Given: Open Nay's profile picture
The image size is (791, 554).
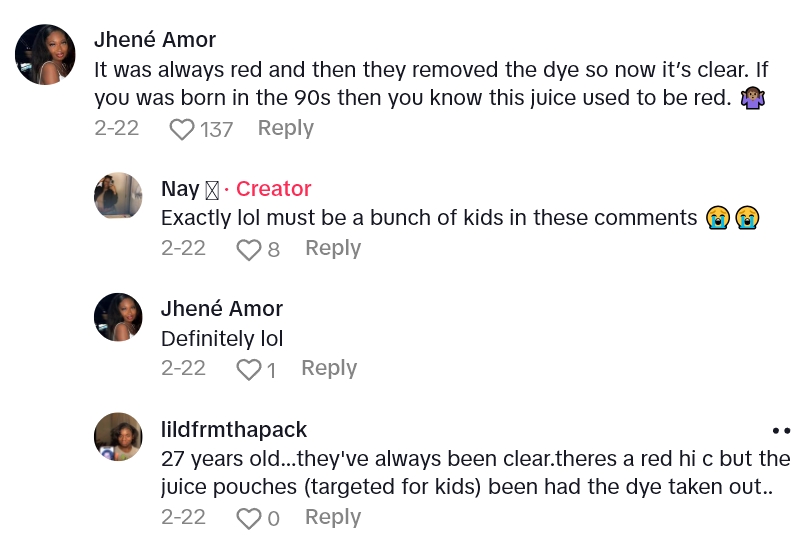Looking at the screenshot, I should [118, 195].
